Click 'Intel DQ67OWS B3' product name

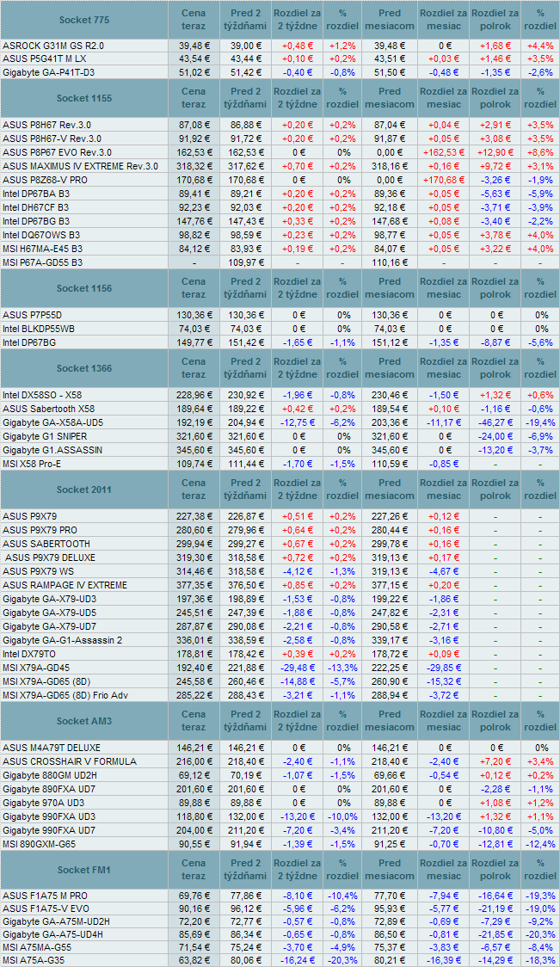[x=40, y=235]
